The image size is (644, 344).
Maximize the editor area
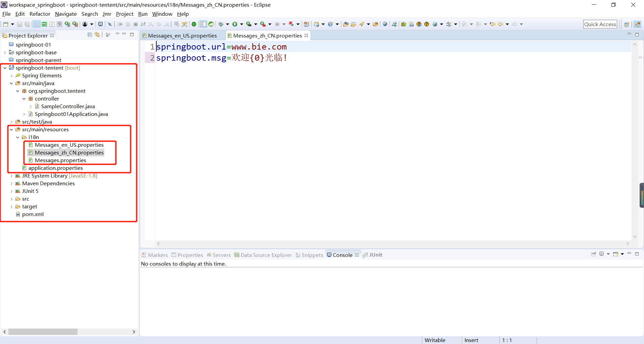637,34
